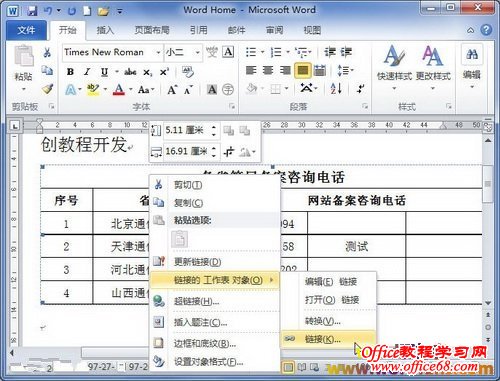Screen dimensions: 500x381
Task: Open the highlight color dropdown arrow
Action: [x=105, y=89]
